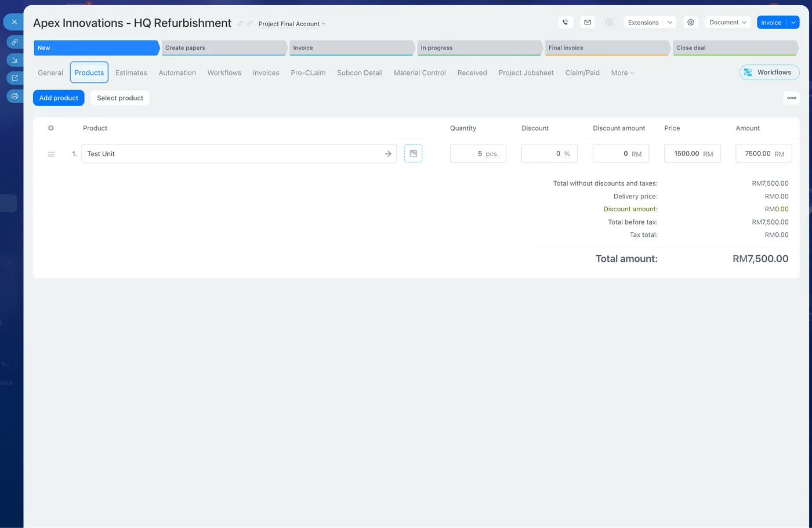Click the row drag handle for Test Unit

click(51, 154)
